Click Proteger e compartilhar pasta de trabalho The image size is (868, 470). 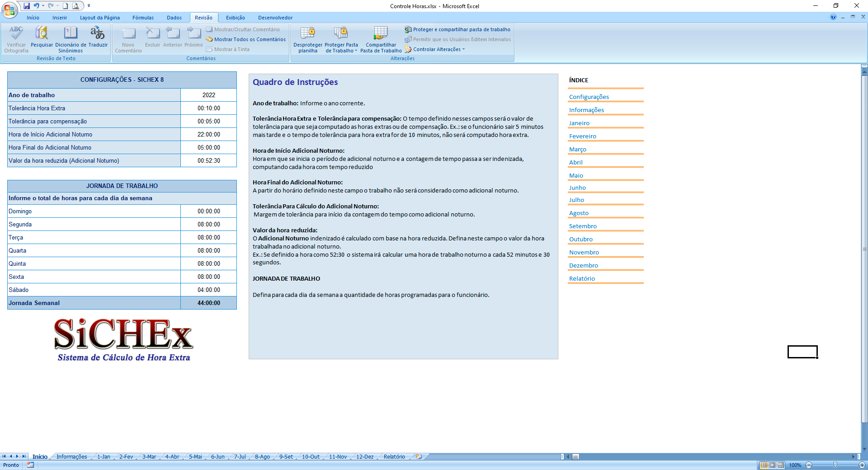[x=458, y=29]
